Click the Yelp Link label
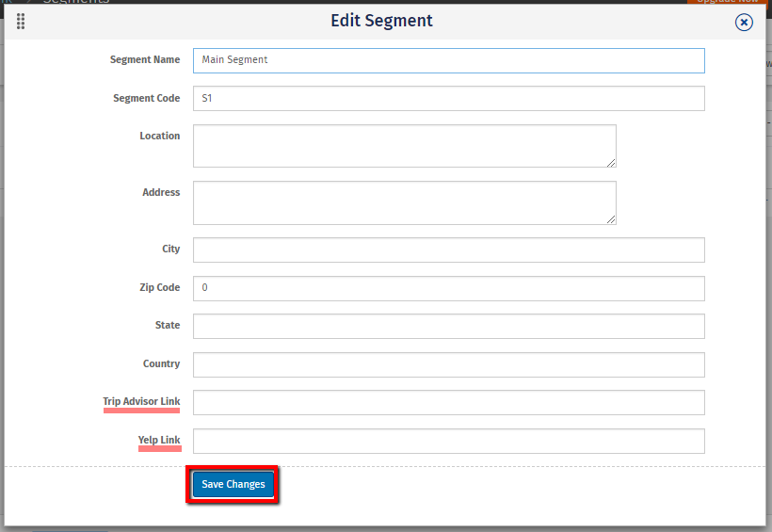772x532 pixels. 158,441
